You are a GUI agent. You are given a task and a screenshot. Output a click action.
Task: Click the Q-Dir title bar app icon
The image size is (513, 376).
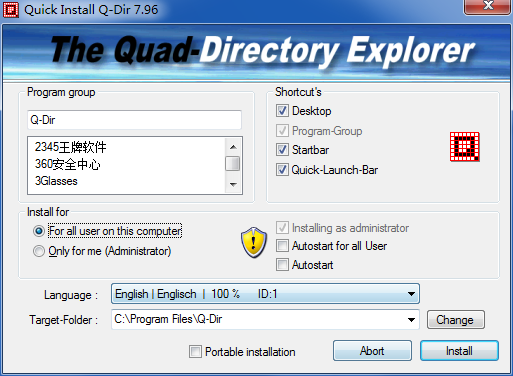(11, 9)
